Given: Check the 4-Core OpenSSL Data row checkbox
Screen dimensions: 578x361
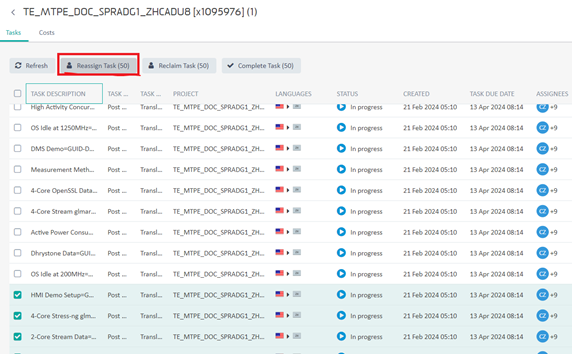Looking at the screenshot, I should (x=17, y=190).
